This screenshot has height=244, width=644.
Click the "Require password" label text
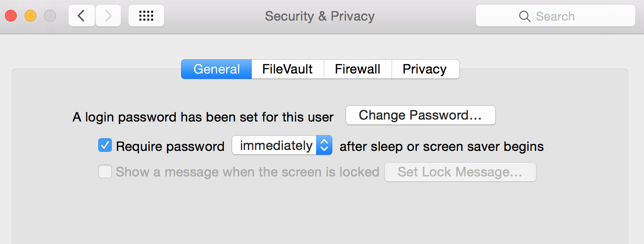[x=170, y=146]
